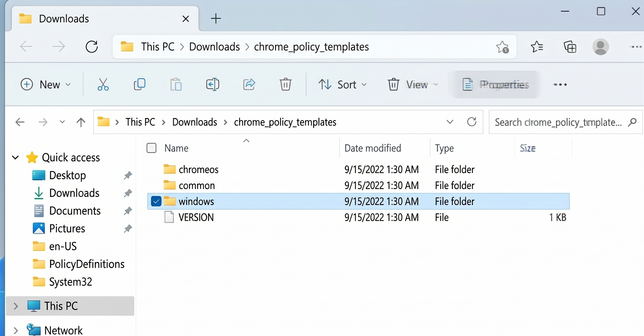
Task: Click the star icon inside top address bar
Action: pos(502,47)
